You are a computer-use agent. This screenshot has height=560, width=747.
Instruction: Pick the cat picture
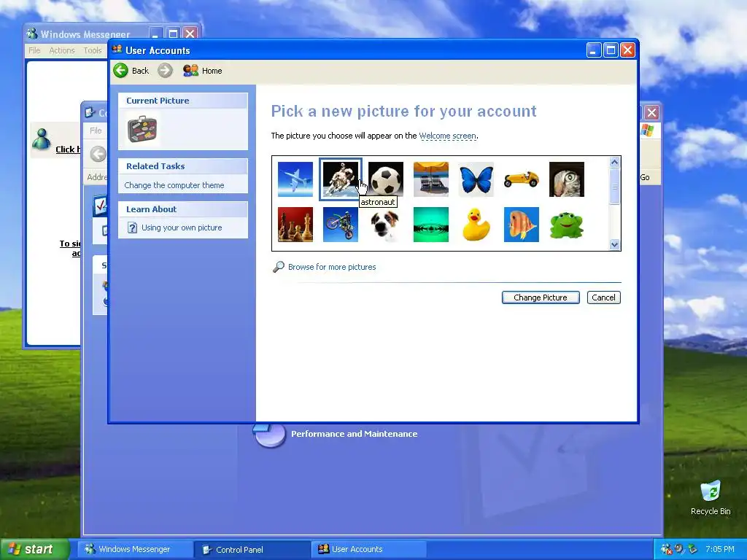point(566,179)
